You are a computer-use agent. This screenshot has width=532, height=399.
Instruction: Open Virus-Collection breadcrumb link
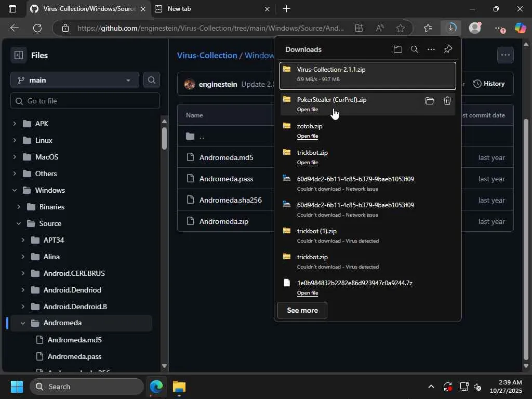tap(207, 55)
